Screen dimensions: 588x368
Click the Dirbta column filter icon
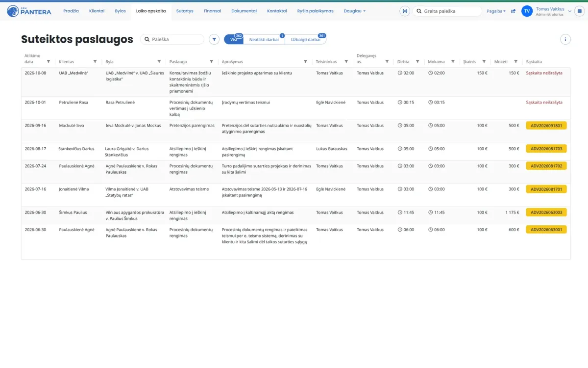417,62
